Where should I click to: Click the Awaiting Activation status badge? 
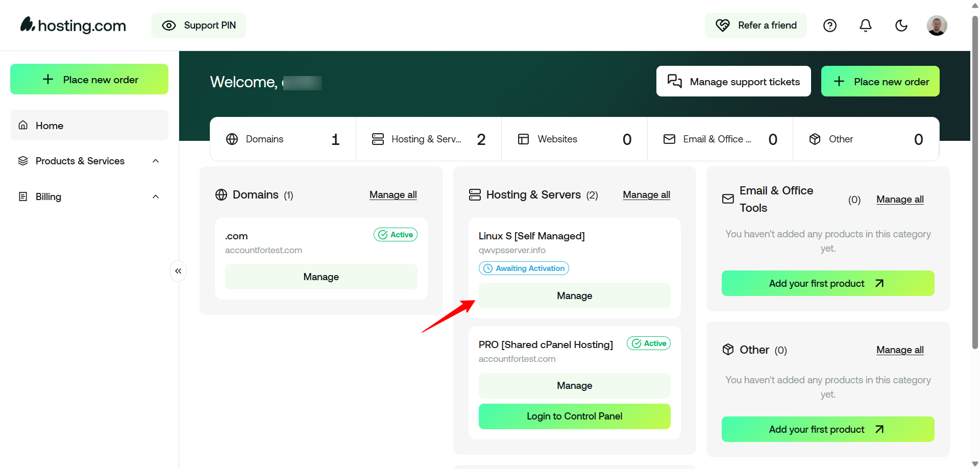click(x=524, y=268)
